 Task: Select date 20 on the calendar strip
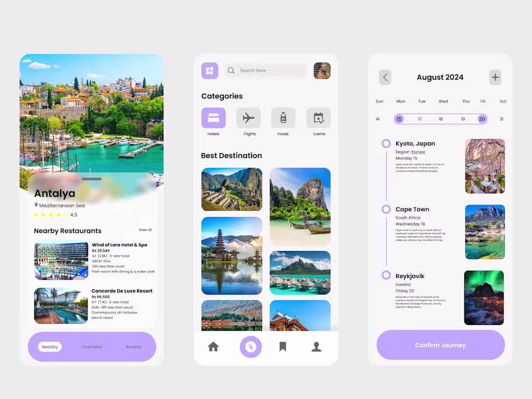482,118
